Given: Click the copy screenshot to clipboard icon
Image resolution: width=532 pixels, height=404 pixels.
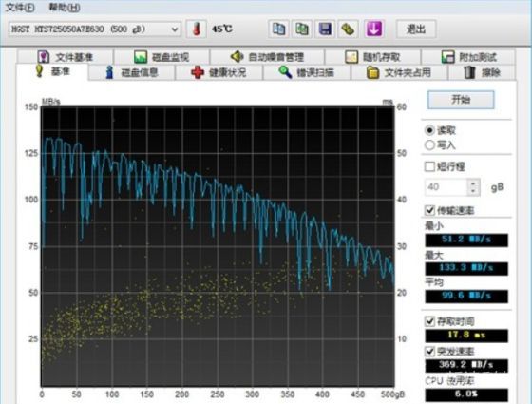Looking at the screenshot, I should tap(302, 29).
